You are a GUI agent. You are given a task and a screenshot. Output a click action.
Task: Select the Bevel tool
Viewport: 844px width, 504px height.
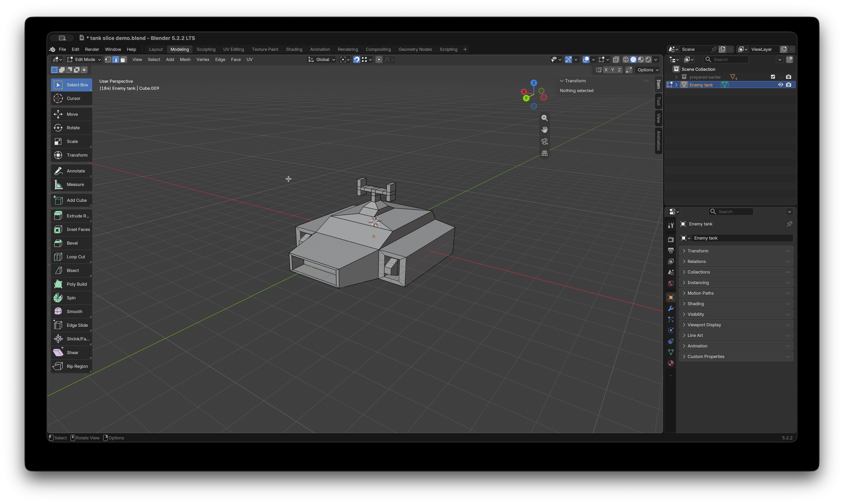(x=71, y=243)
